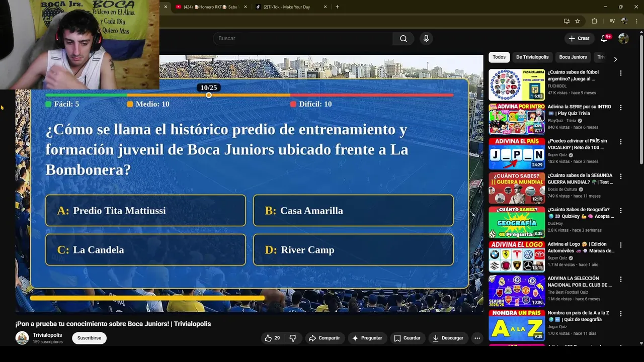Open thumbnail of fútbol argentino quiz
The height and width of the screenshot is (362, 644).
517,84
